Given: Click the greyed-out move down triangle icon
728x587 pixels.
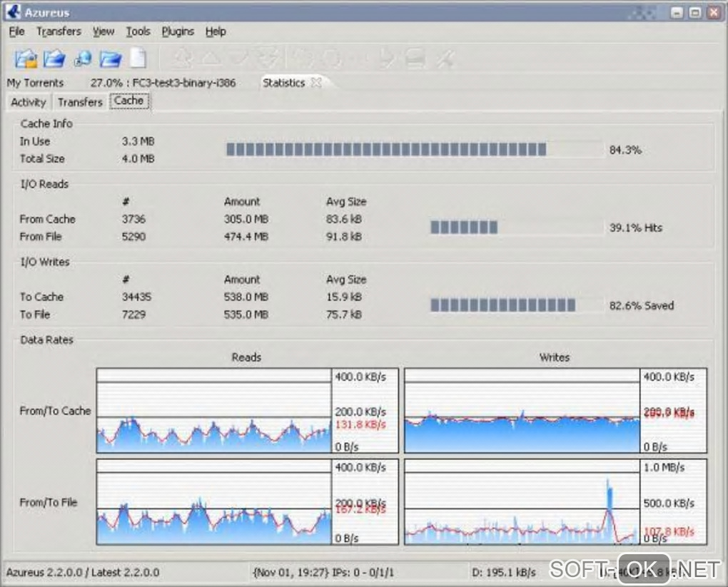Looking at the screenshot, I should tap(239, 58).
